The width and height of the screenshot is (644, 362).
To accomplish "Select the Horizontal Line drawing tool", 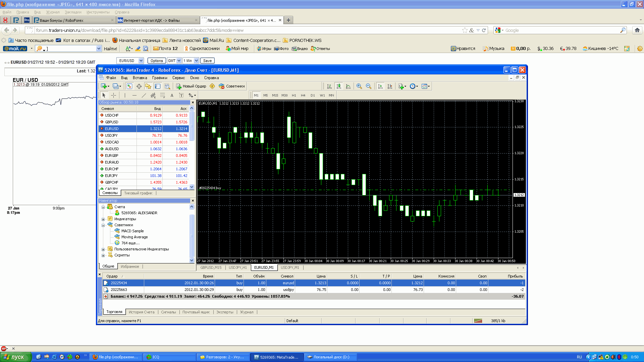I will (134, 95).
